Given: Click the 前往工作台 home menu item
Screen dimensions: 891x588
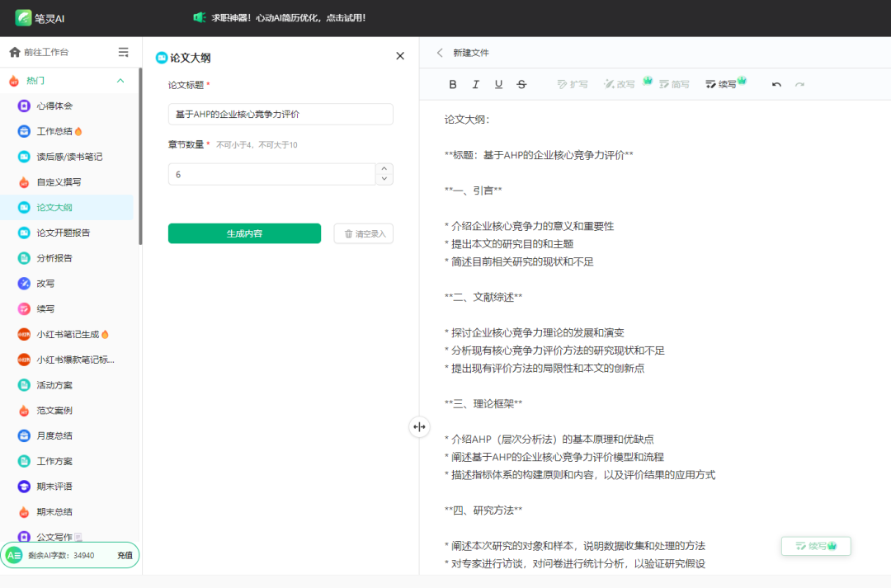Looking at the screenshot, I should coord(45,51).
